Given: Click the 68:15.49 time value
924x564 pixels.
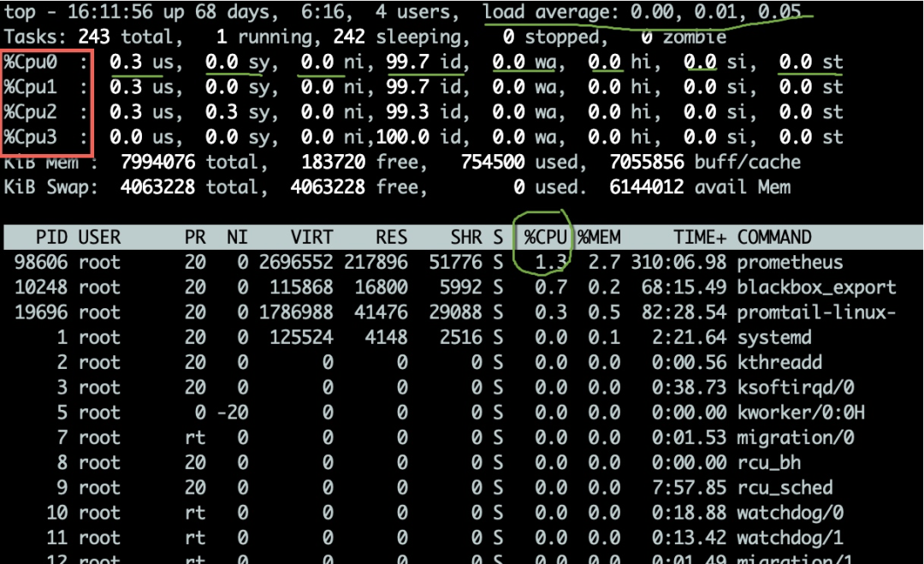Looking at the screenshot, I should click(x=684, y=288).
